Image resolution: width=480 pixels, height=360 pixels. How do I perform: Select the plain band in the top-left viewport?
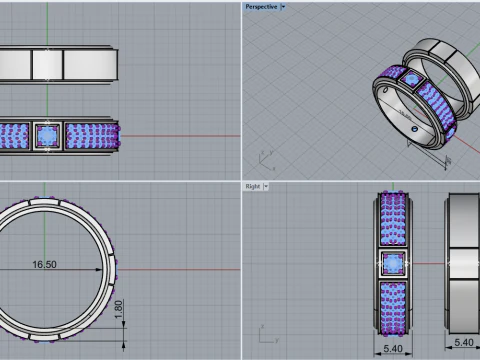(x=58, y=65)
